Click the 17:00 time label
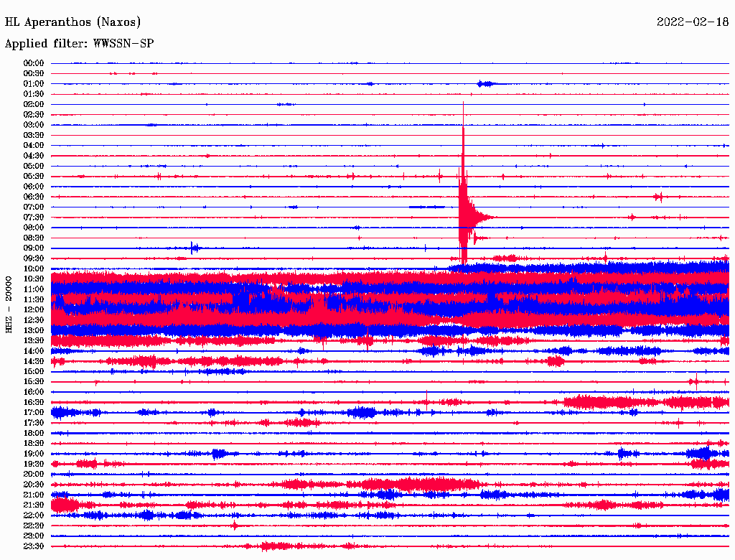Screen dimensions: 735x560 tap(34, 413)
